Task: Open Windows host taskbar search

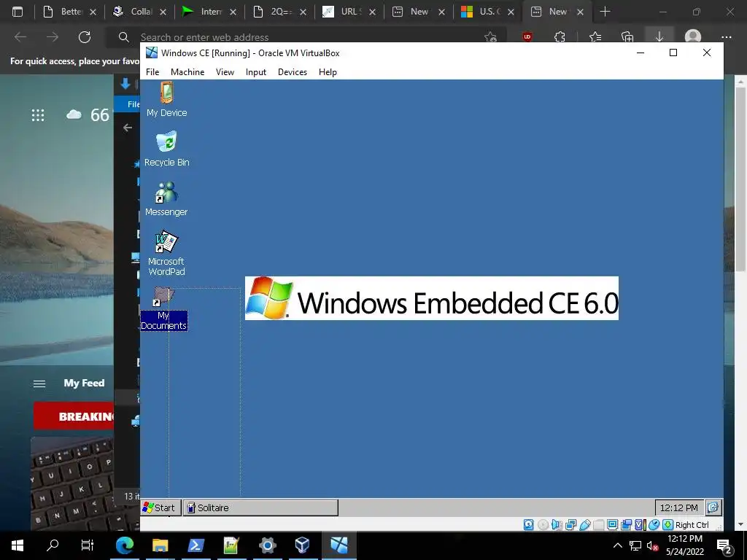Action: [x=53, y=545]
